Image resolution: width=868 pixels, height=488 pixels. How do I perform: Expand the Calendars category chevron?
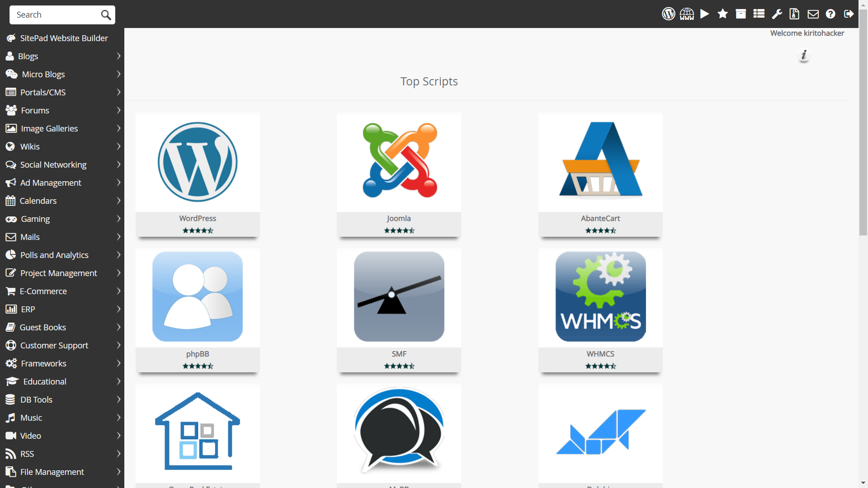(x=118, y=201)
